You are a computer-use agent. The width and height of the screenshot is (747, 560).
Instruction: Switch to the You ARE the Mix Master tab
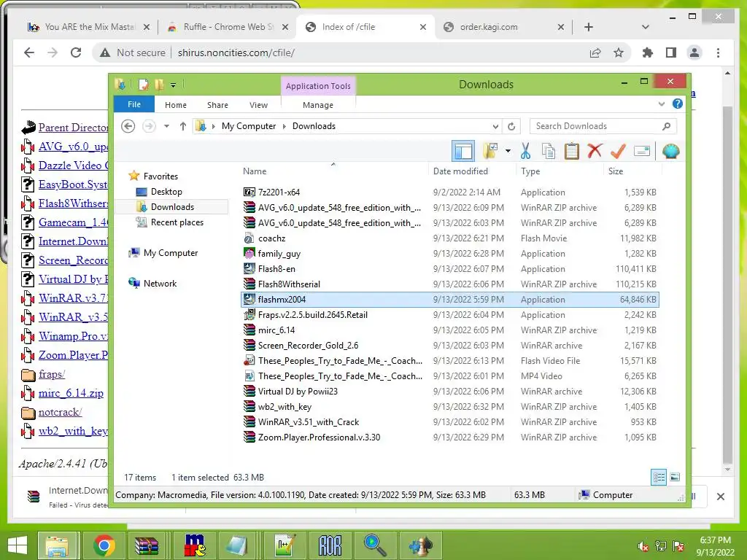88,27
